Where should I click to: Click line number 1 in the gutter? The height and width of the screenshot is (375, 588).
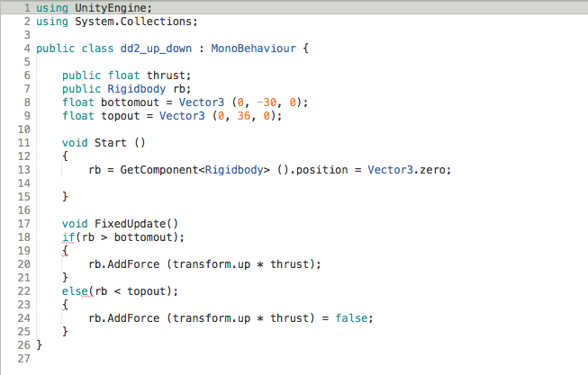(29, 7)
